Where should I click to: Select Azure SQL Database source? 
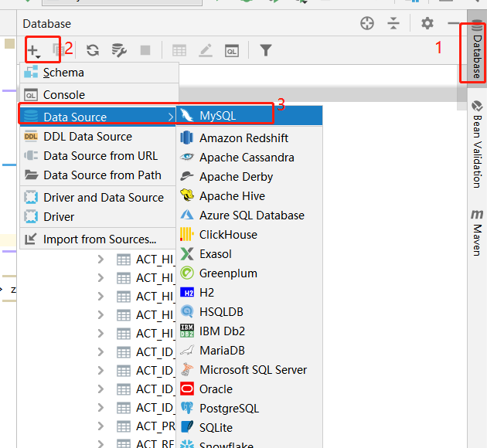(250, 215)
